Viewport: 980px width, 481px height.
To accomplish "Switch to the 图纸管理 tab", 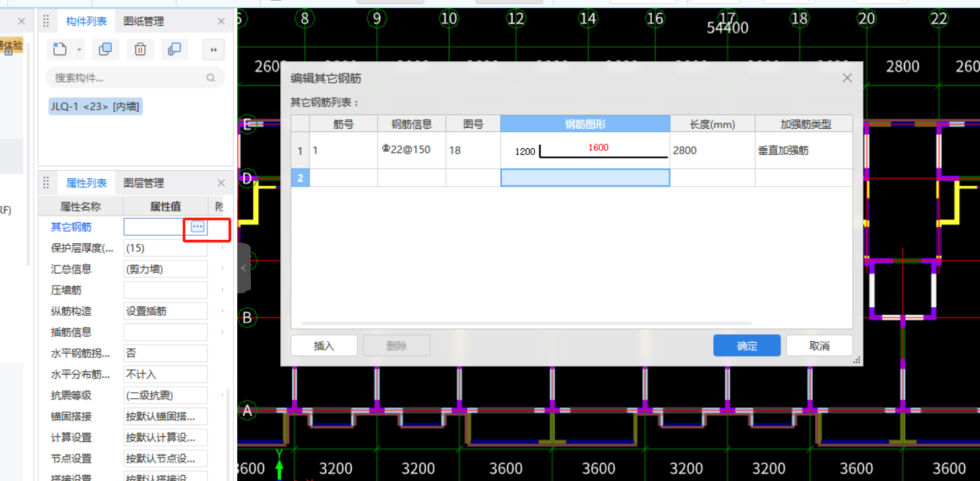I will [144, 22].
